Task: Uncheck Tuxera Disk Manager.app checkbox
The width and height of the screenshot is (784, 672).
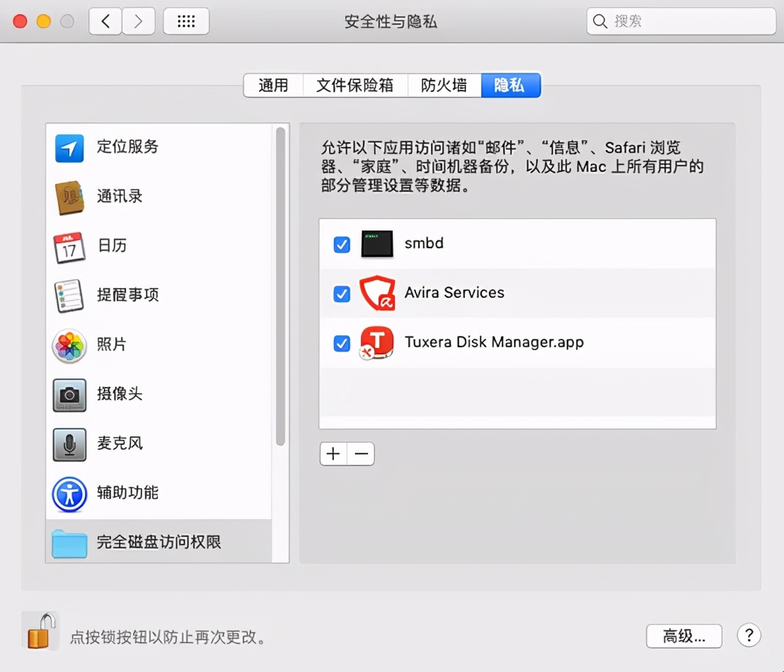Action: point(342,344)
